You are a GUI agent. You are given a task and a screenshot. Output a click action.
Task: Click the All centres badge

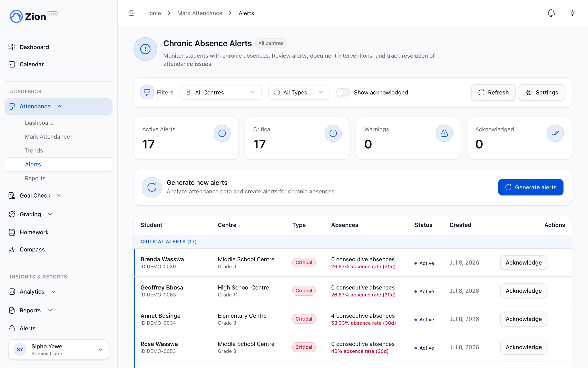[x=271, y=43]
